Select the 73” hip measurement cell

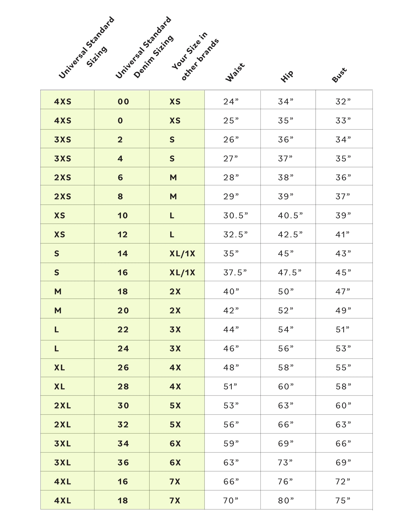pyautogui.click(x=285, y=462)
